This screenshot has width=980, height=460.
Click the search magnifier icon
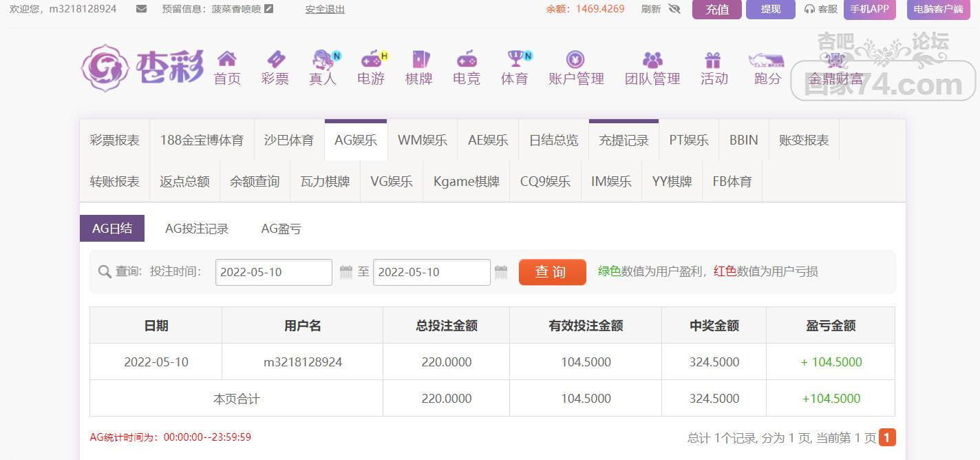[x=105, y=272]
